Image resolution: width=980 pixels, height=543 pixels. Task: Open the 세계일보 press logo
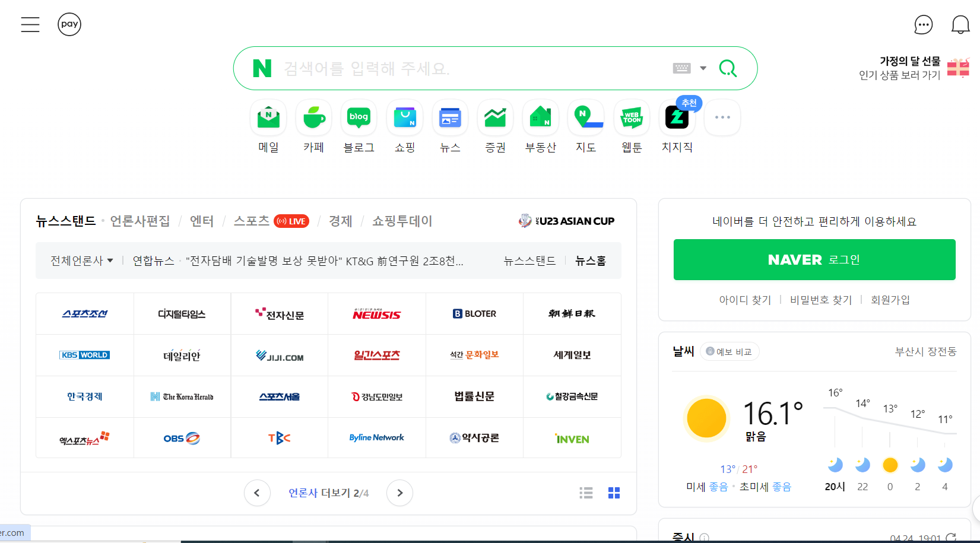(x=572, y=355)
